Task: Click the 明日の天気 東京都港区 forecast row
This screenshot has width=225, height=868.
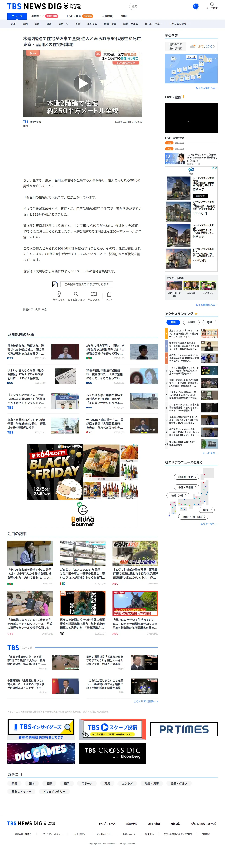Action: tap(191, 46)
